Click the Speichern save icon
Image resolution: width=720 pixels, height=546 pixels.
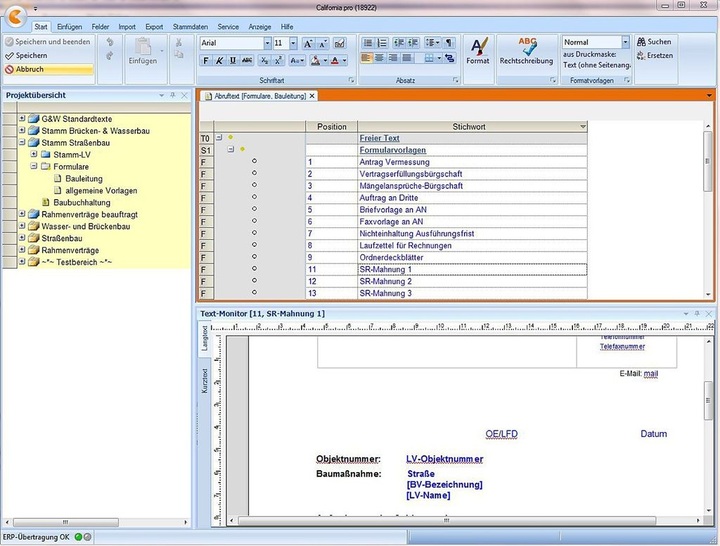10,56
